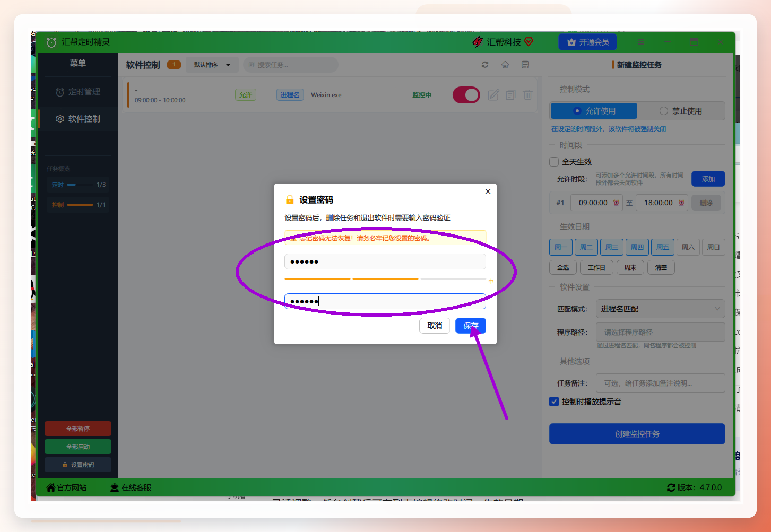771x532 pixels.
Task: Copy the Weixin.exe task
Action: (510, 95)
